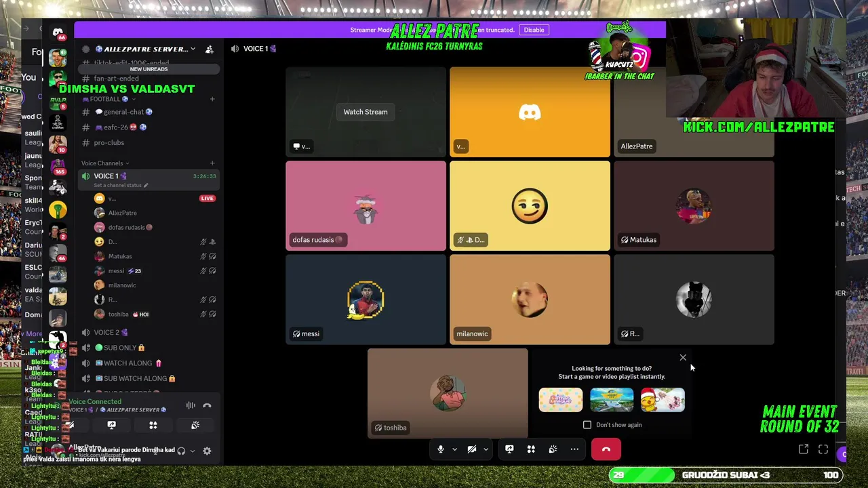Open user settings gear icon
The height and width of the screenshot is (488, 868).
(207, 451)
